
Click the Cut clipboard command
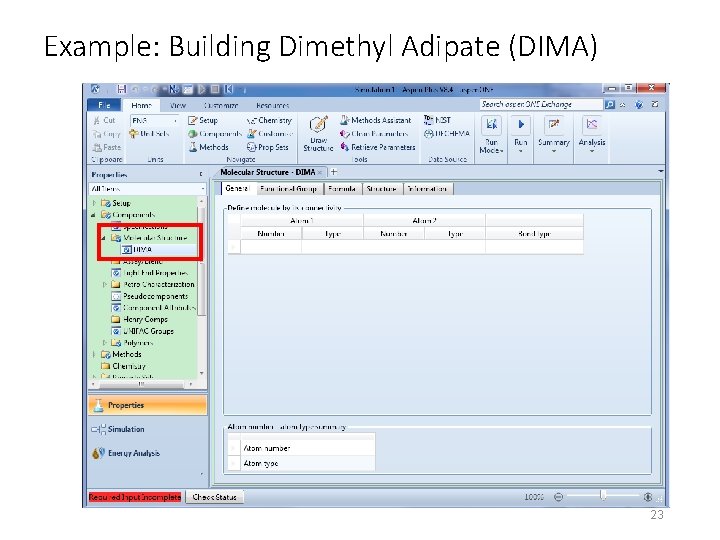tap(104, 120)
